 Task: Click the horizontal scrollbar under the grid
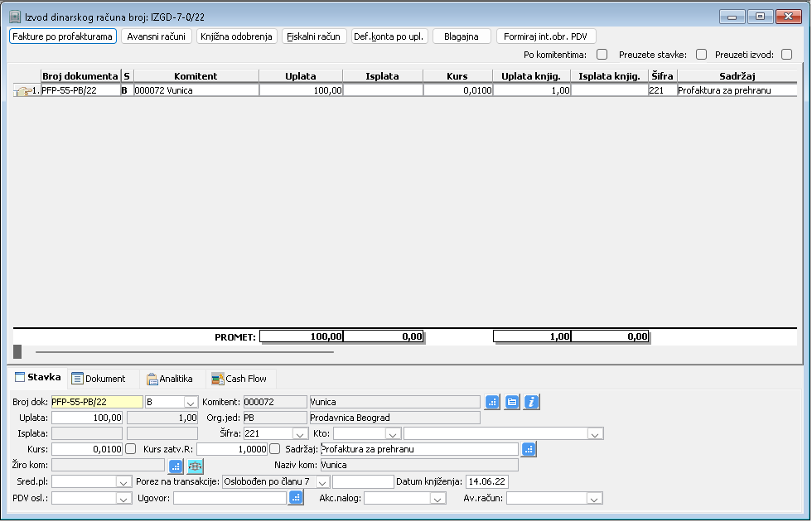pyautogui.click(x=184, y=352)
